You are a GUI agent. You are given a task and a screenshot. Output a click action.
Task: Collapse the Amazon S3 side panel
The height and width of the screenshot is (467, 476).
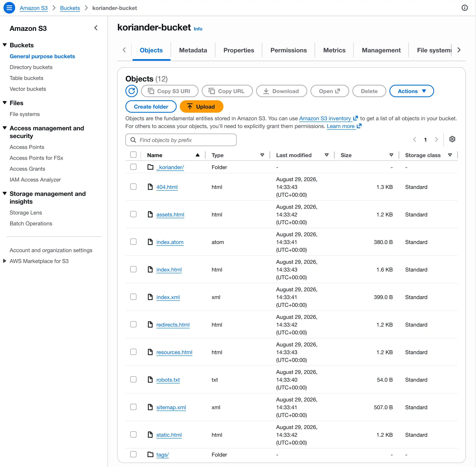tap(96, 28)
